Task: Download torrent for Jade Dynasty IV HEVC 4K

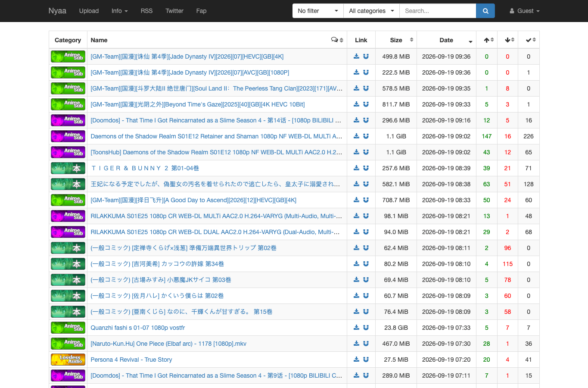Action: 356,56
